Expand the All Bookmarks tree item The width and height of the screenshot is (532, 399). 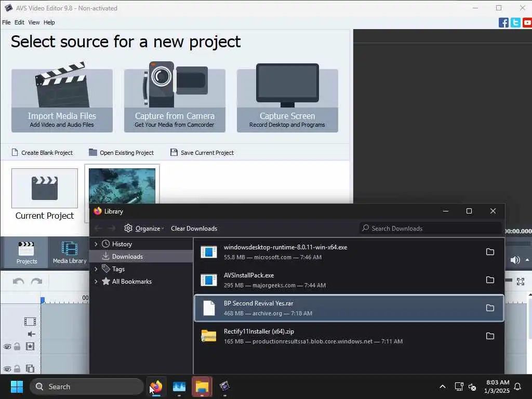(96, 282)
